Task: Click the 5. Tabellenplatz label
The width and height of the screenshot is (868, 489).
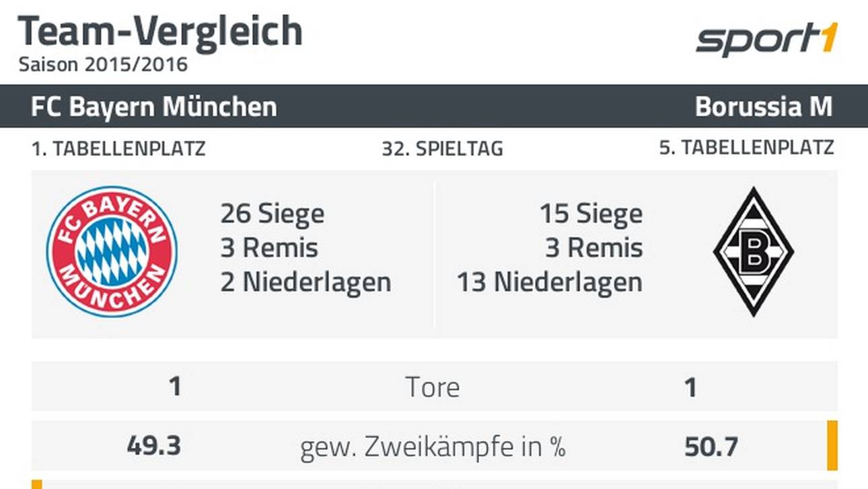Action: [746, 148]
